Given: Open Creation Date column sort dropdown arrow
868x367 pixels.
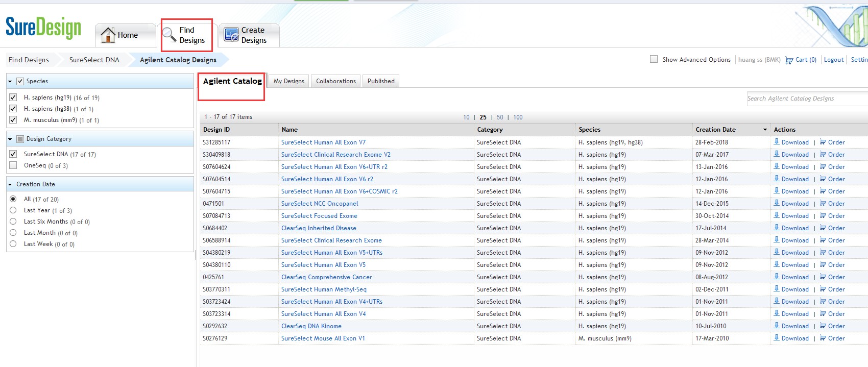Looking at the screenshot, I should pos(765,130).
